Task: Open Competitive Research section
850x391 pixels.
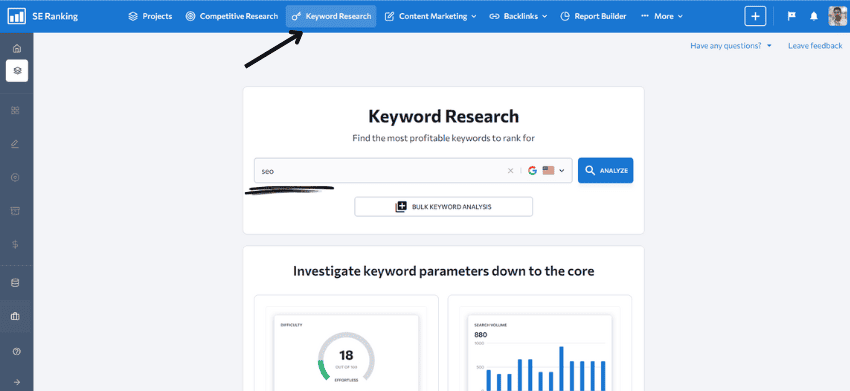Action: pos(231,16)
